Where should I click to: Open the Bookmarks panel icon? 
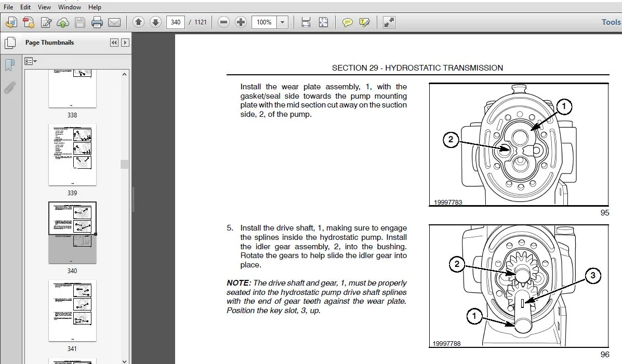click(x=9, y=65)
